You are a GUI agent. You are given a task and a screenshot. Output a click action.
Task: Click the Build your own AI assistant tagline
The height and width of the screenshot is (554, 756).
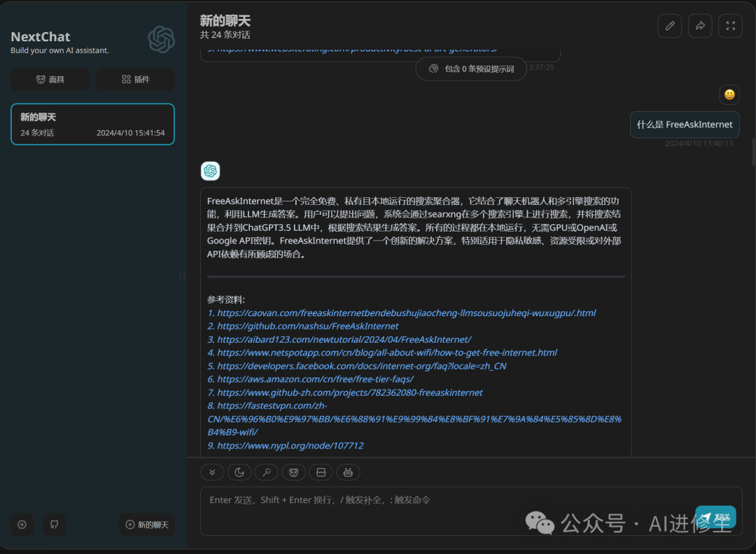59,50
